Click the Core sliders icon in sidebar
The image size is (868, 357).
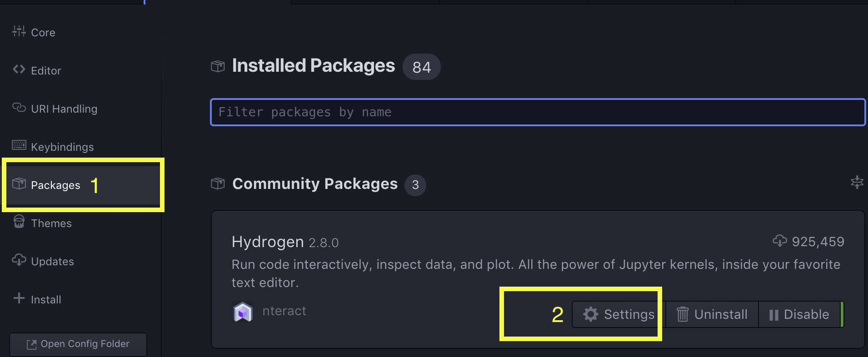point(19,31)
